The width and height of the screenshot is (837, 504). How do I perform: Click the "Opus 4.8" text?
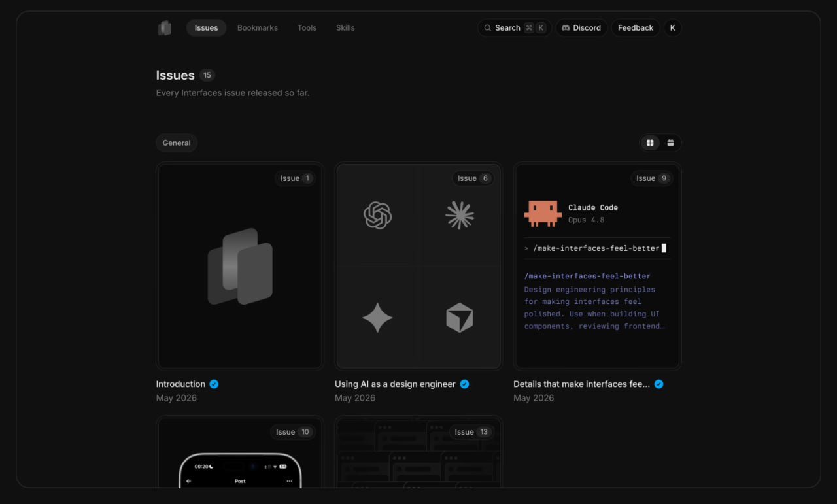586,220
